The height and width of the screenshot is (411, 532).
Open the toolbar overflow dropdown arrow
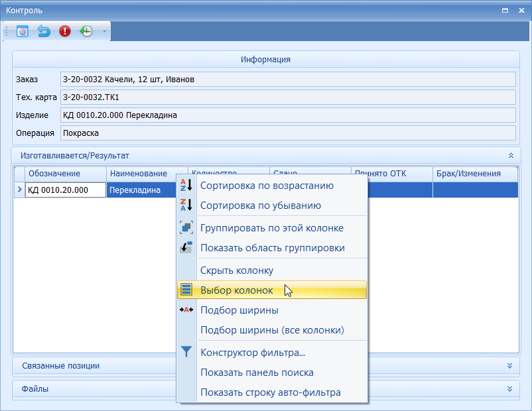104,31
